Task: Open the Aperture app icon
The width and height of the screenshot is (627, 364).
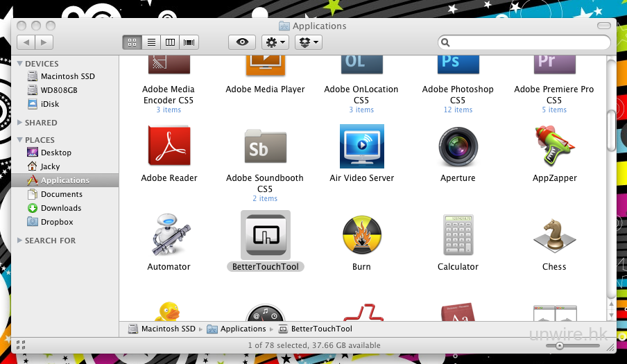Action: (x=458, y=147)
